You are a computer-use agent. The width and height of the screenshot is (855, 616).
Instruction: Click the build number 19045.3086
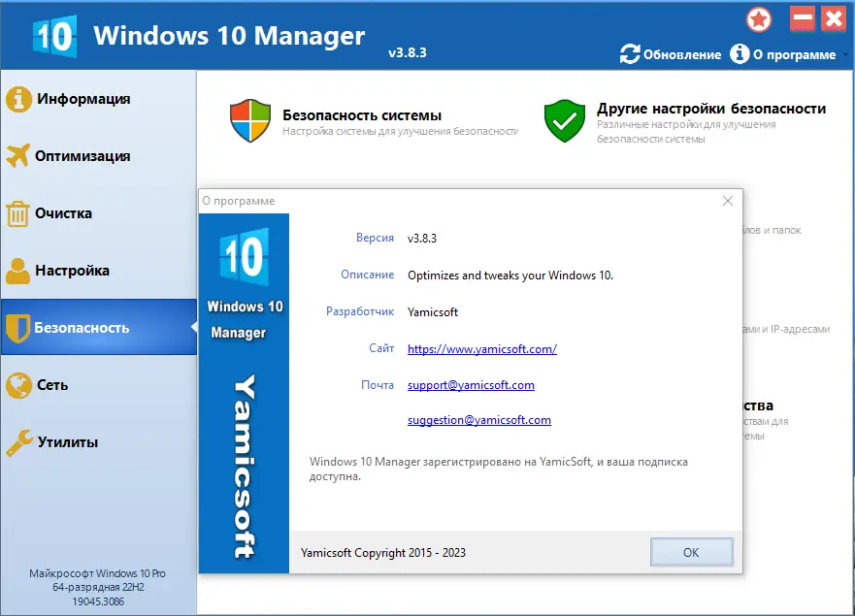click(98, 601)
